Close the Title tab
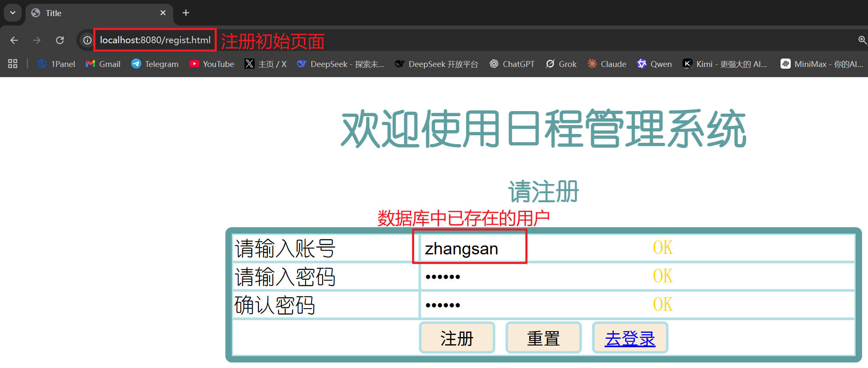The height and width of the screenshot is (368, 868). pos(163,13)
